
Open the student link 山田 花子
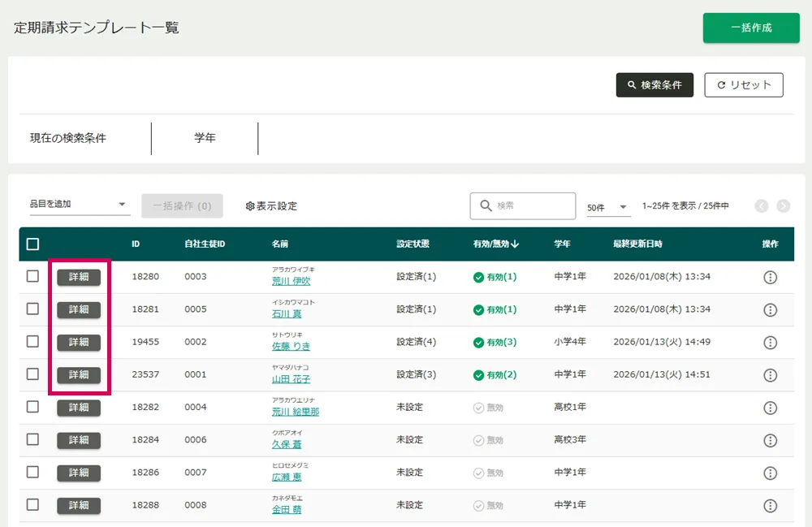click(x=291, y=379)
